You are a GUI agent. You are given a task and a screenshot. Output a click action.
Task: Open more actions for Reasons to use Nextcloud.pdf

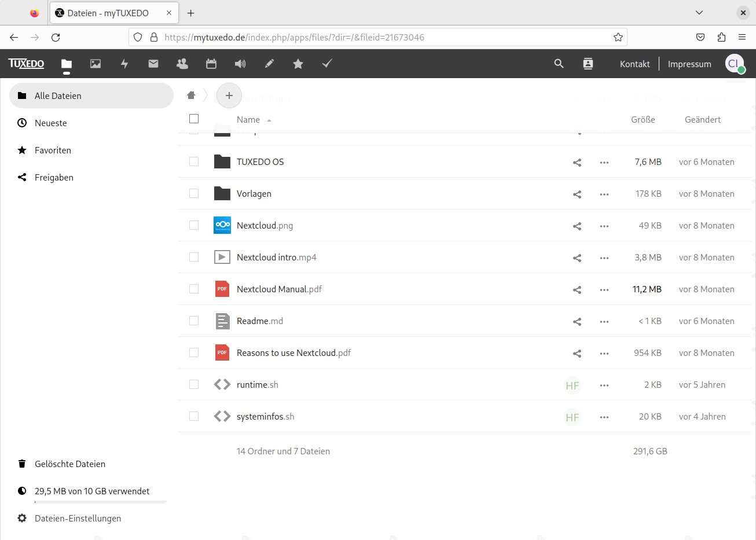tap(604, 354)
